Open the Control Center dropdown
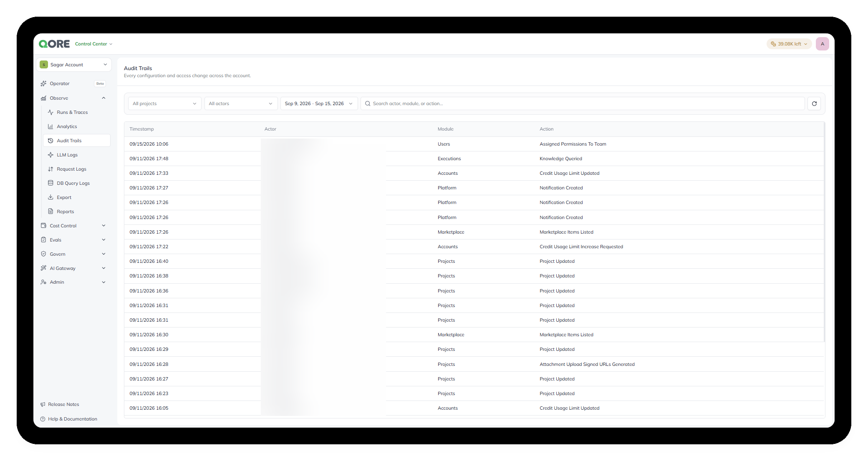This screenshot has width=868, height=461. pos(93,44)
